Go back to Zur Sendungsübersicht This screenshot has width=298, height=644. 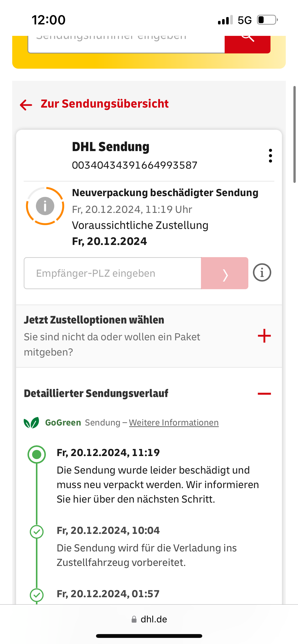click(x=104, y=104)
